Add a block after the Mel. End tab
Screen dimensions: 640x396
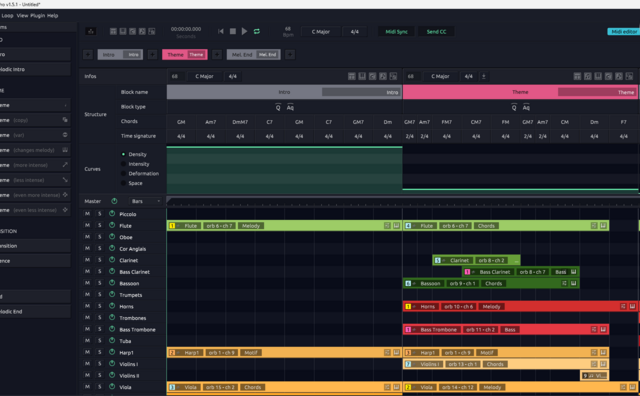coord(290,54)
